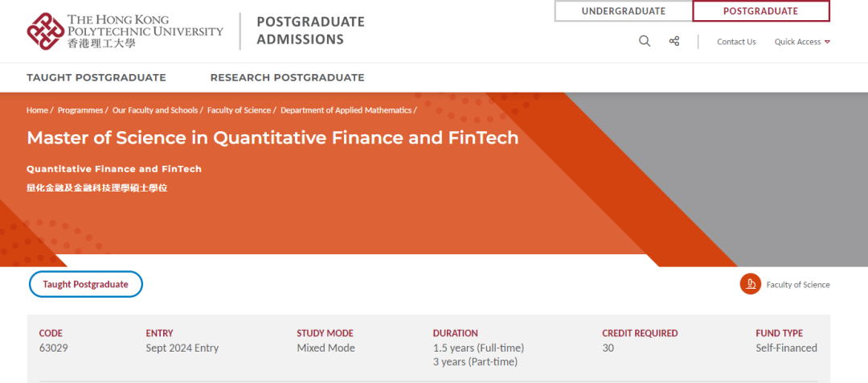Click Postgraduate Admissions site title
Screen dimensions: 868x383
coord(310,31)
